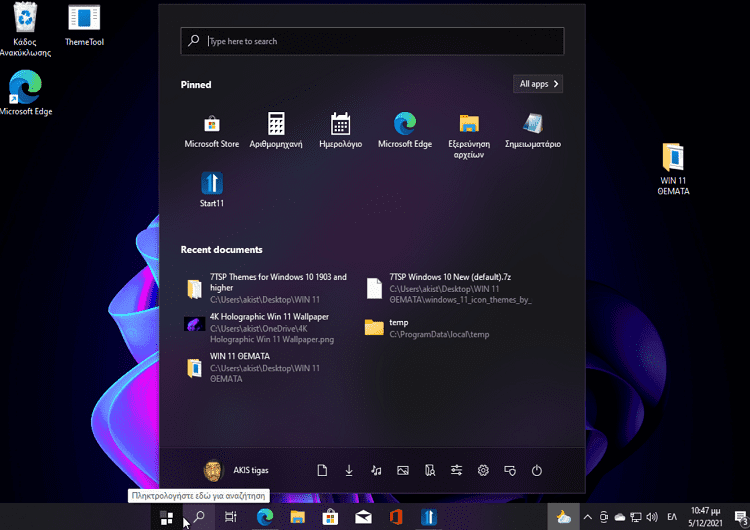
Task: Open Microsoft Store from taskbar
Action: (x=330, y=517)
